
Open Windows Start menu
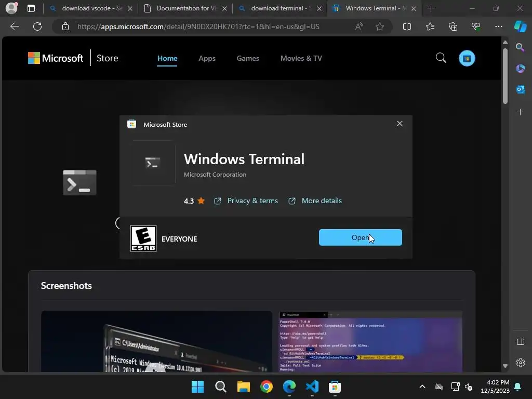pos(197,387)
